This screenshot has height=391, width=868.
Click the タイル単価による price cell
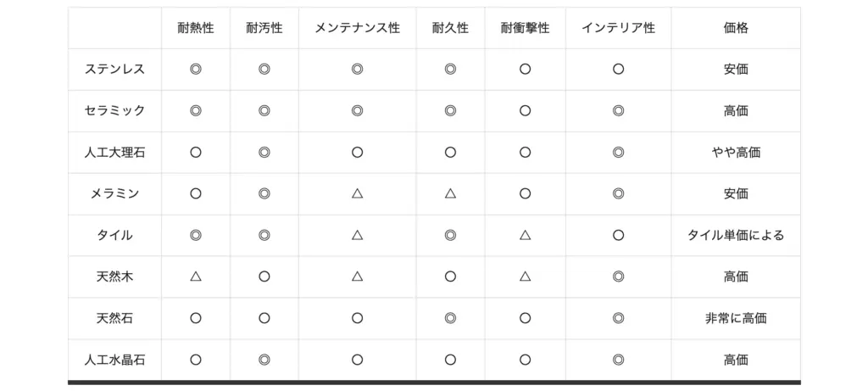pyautogui.click(x=736, y=235)
